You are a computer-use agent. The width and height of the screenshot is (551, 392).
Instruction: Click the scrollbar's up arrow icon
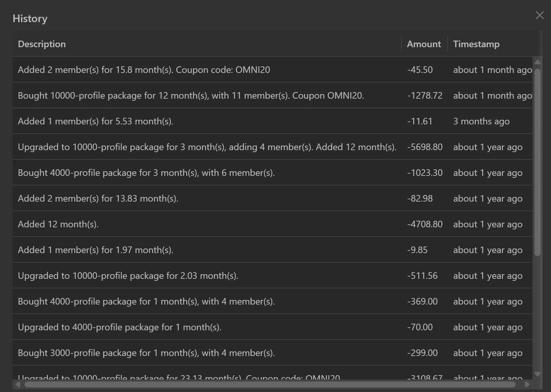click(x=537, y=62)
